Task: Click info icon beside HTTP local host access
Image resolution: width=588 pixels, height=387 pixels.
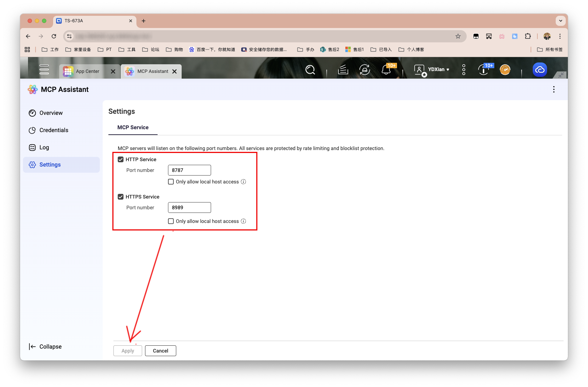Action: (x=243, y=182)
